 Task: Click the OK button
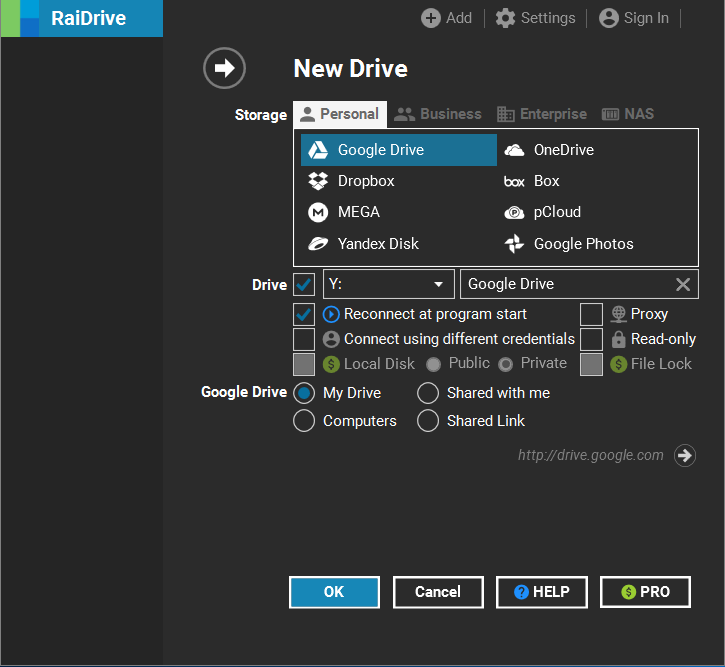tap(334, 592)
